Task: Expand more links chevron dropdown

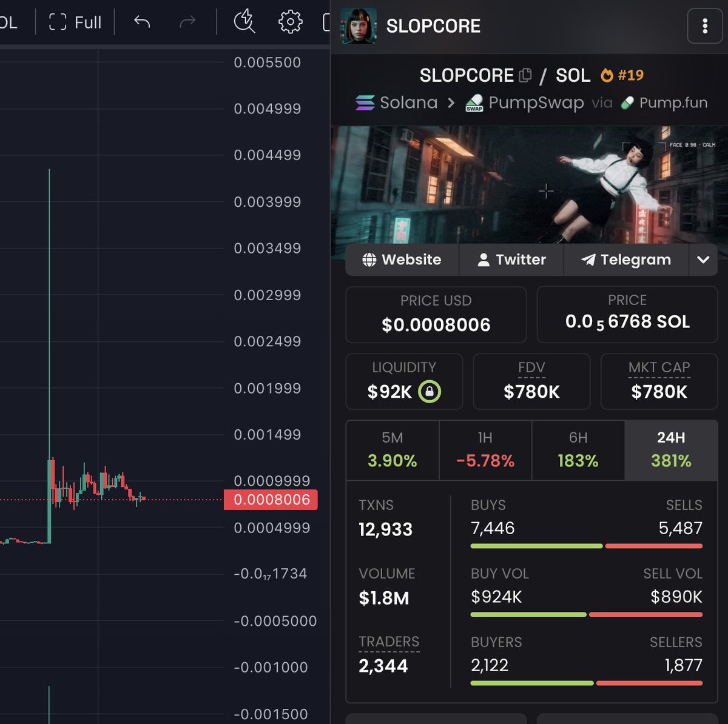Action: 703,260
